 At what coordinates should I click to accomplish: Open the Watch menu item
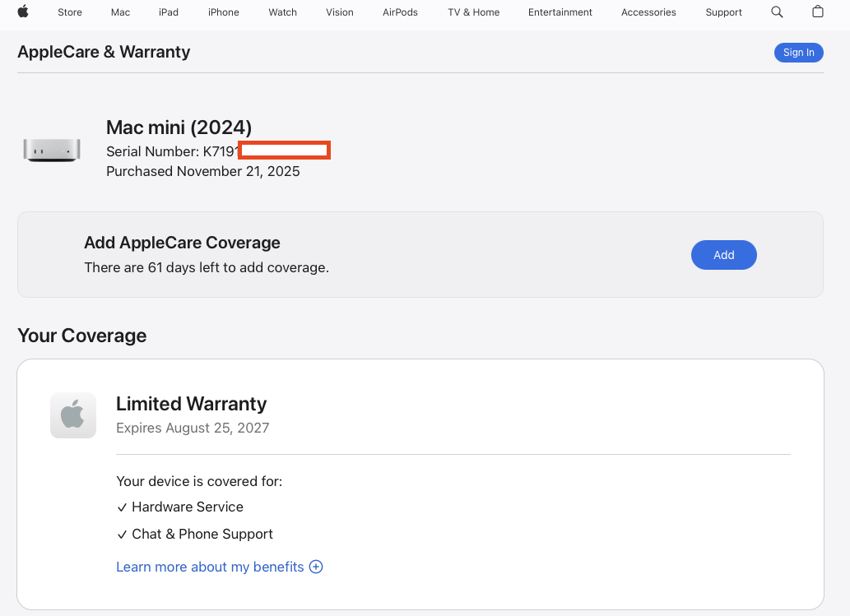click(282, 12)
